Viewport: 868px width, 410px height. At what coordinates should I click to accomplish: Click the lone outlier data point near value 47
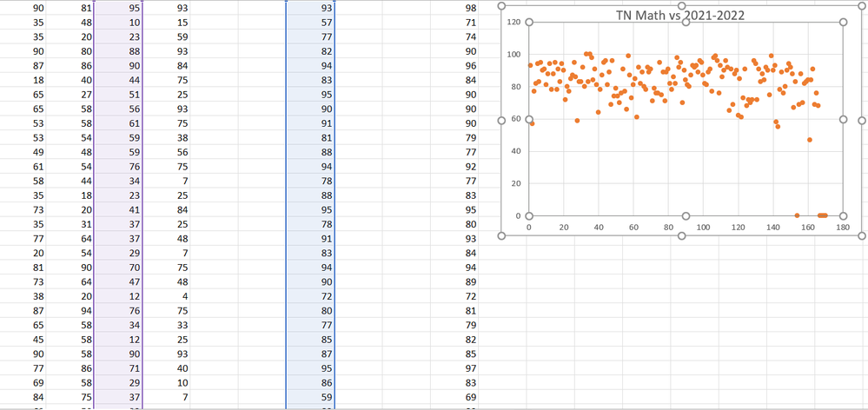point(809,140)
